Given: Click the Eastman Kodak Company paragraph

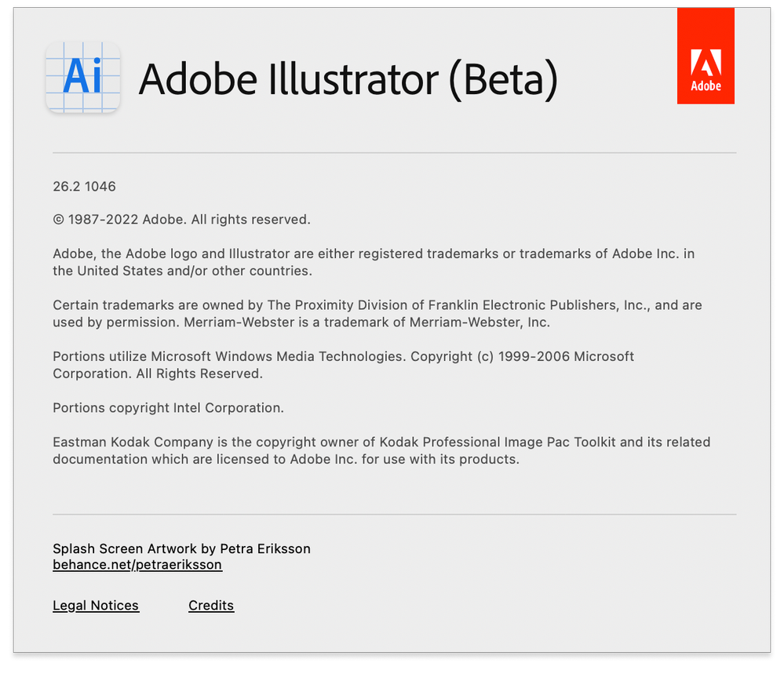Looking at the screenshot, I should 381,450.
